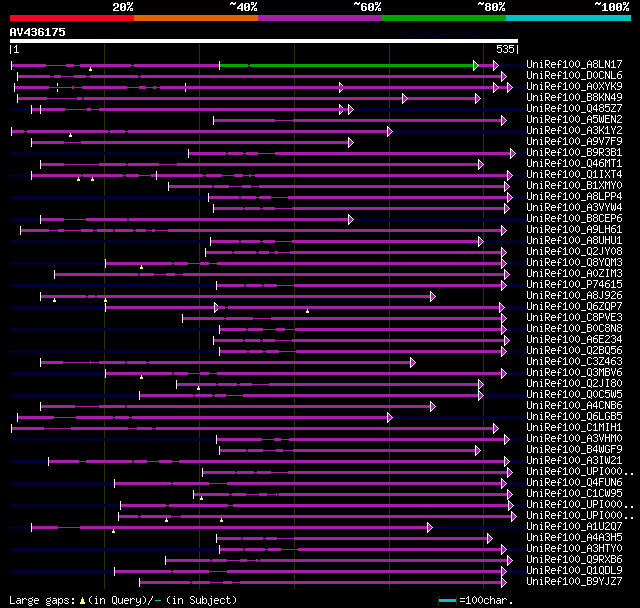Select the AV436175 query name
Viewport: 640px width, 608px height.
pos(38,32)
